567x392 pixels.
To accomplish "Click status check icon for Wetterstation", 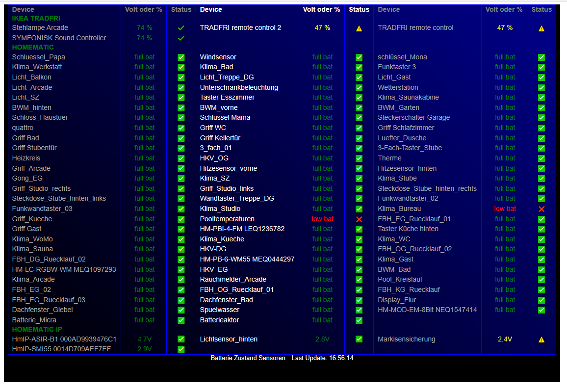I will 541,87.
